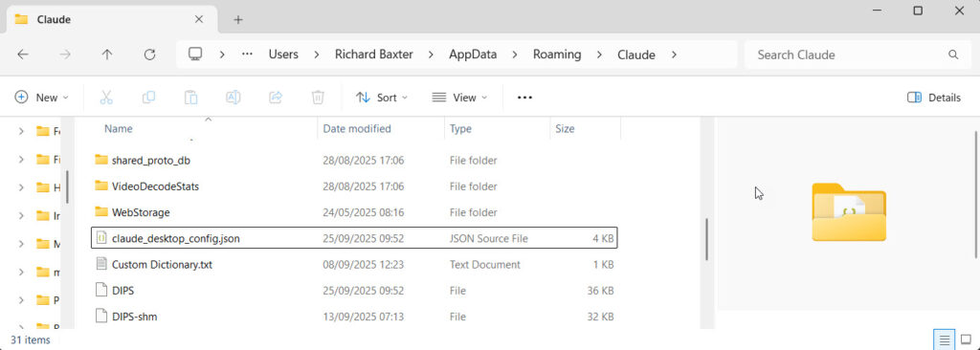Expand the chevron after Richard Baxter breadcrumb
Viewport: 980px width, 350px height.
coord(432,55)
